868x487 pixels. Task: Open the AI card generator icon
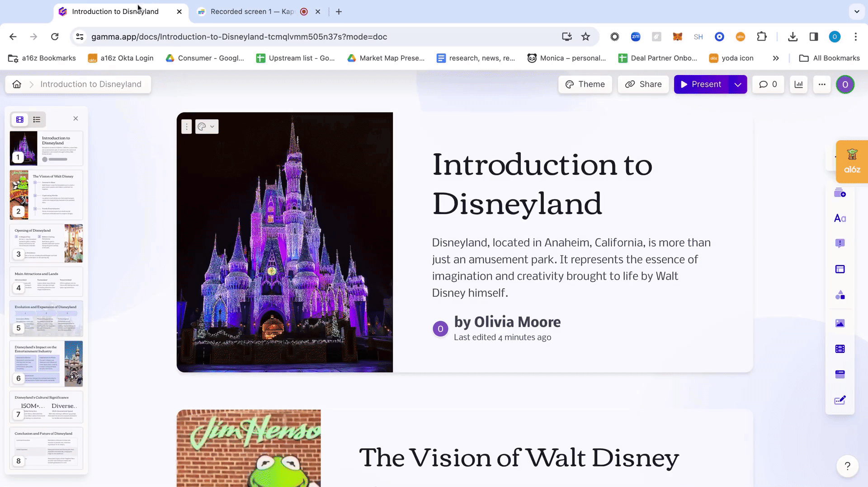[840, 193]
